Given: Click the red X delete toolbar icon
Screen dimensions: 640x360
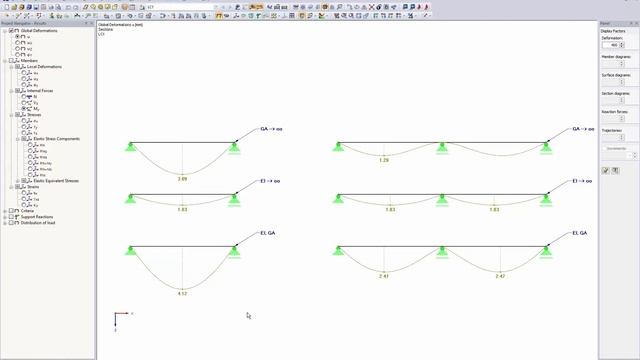Looking at the screenshot, I should [x=371, y=7].
